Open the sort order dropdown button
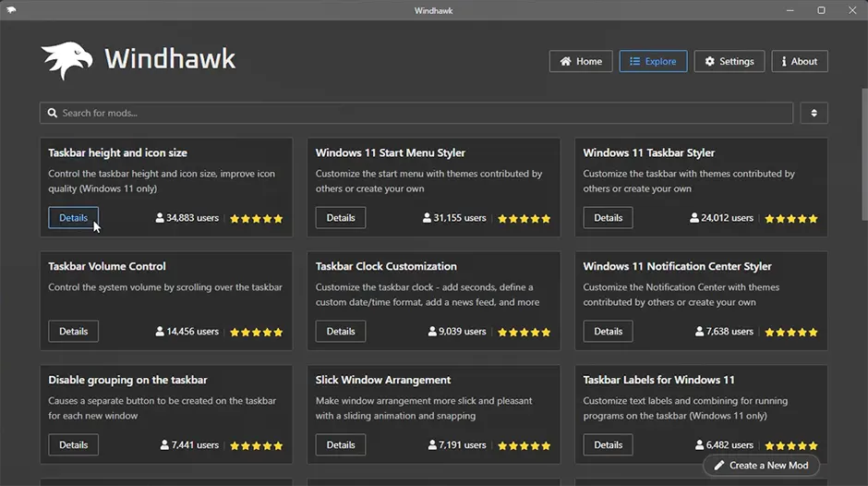Screen dimensions: 868x486 [814, 113]
